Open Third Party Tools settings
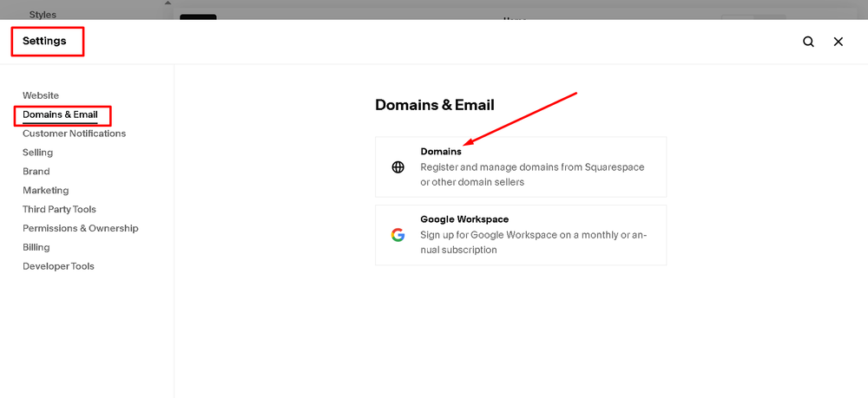Screen dimensions: 868x398 pyautogui.click(x=59, y=209)
